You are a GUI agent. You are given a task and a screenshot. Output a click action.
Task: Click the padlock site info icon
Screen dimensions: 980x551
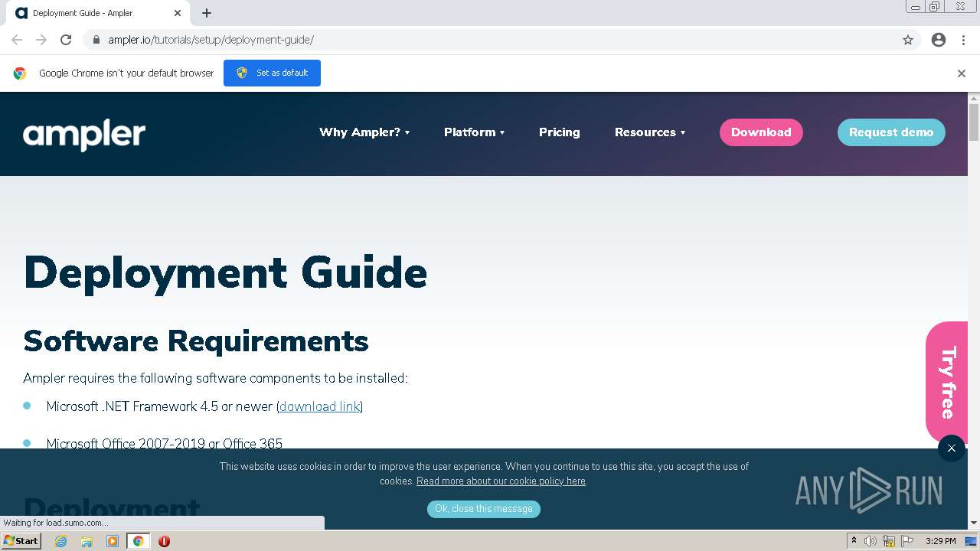click(x=96, y=40)
